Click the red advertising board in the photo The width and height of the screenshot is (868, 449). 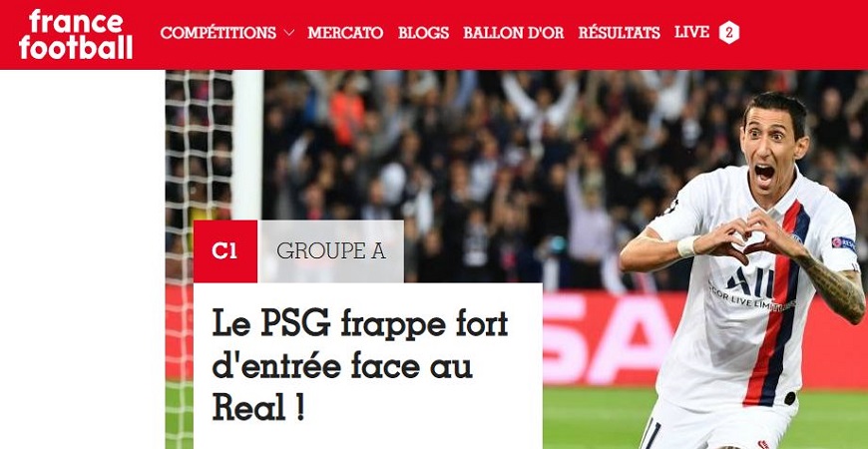(598, 339)
